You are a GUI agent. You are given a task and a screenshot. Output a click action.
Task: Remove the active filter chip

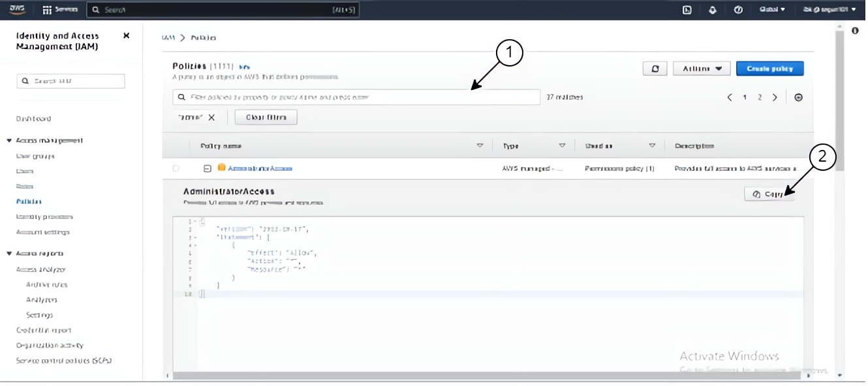(x=211, y=117)
